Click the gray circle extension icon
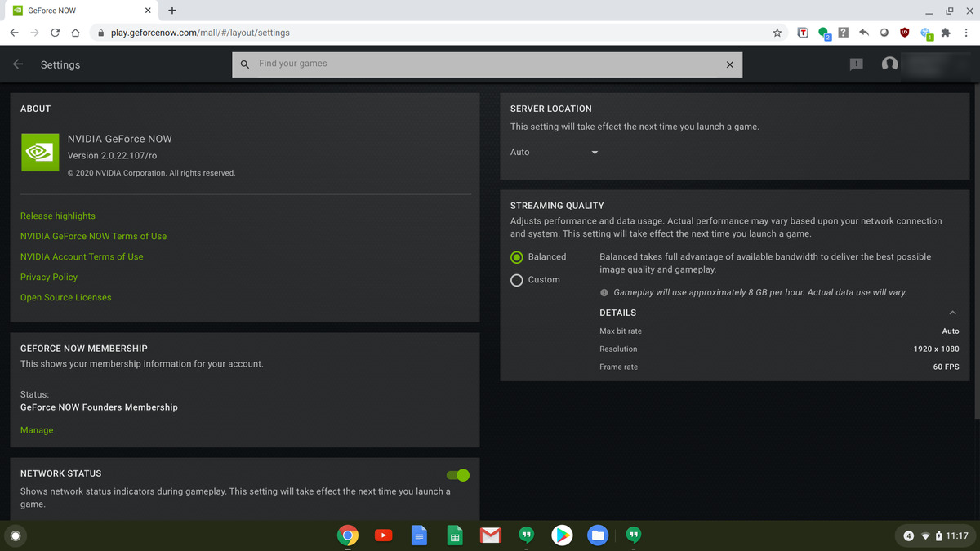Screen dimensions: 980x551 click(884, 33)
